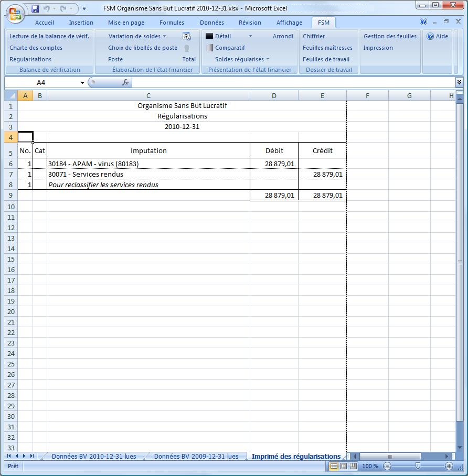Click Charte des comptes button
The height and width of the screenshot is (476, 468).
36,48
